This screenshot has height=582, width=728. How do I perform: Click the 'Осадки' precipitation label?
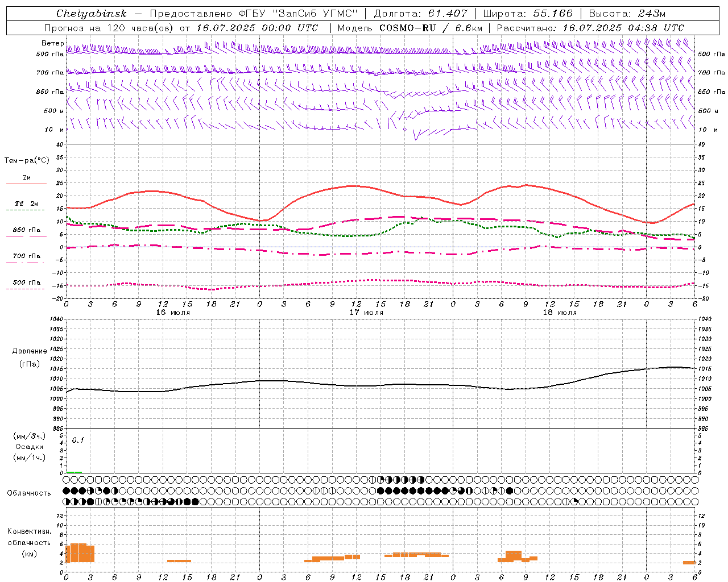pyautogui.click(x=29, y=447)
